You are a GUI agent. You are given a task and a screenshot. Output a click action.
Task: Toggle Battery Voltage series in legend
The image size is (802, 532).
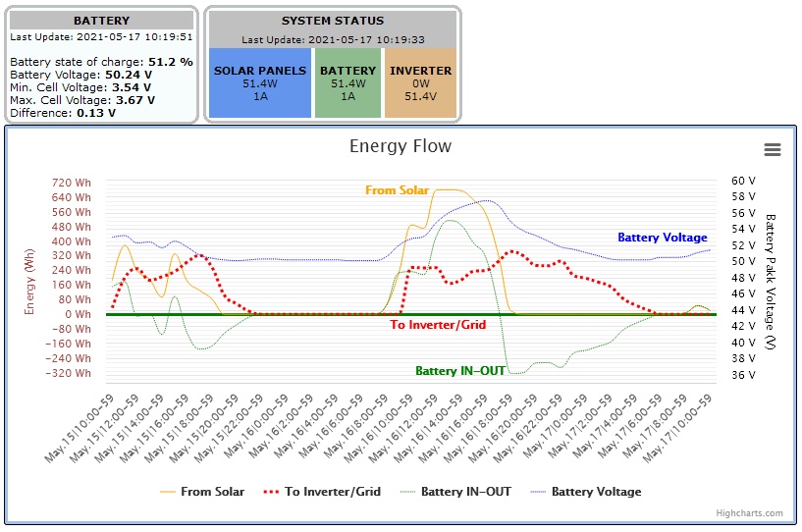pyautogui.click(x=586, y=492)
